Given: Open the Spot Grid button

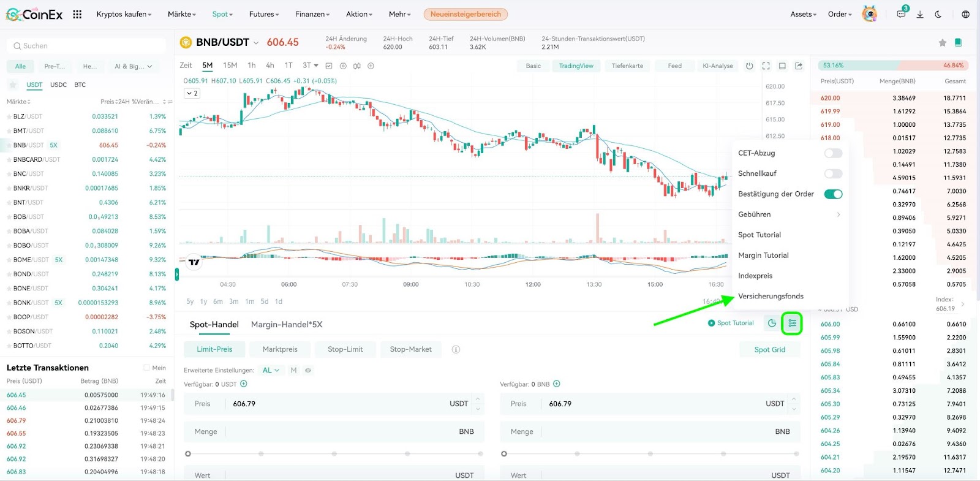Looking at the screenshot, I should (770, 349).
